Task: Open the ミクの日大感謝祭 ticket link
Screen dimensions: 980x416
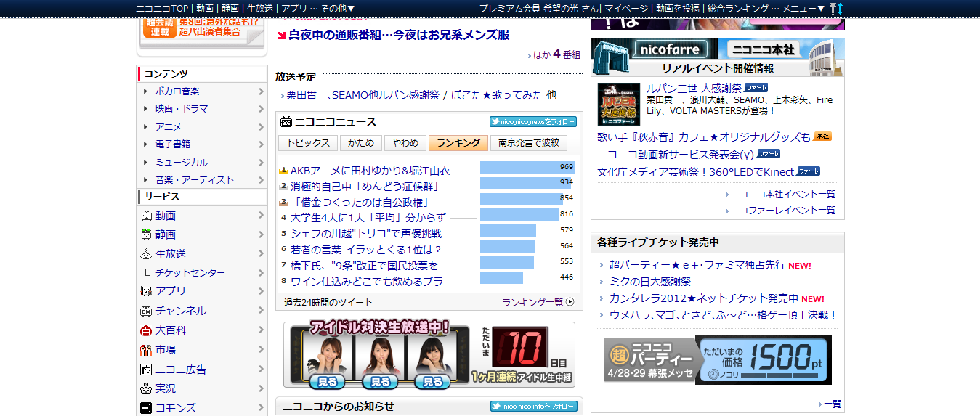Action: pyautogui.click(x=650, y=281)
